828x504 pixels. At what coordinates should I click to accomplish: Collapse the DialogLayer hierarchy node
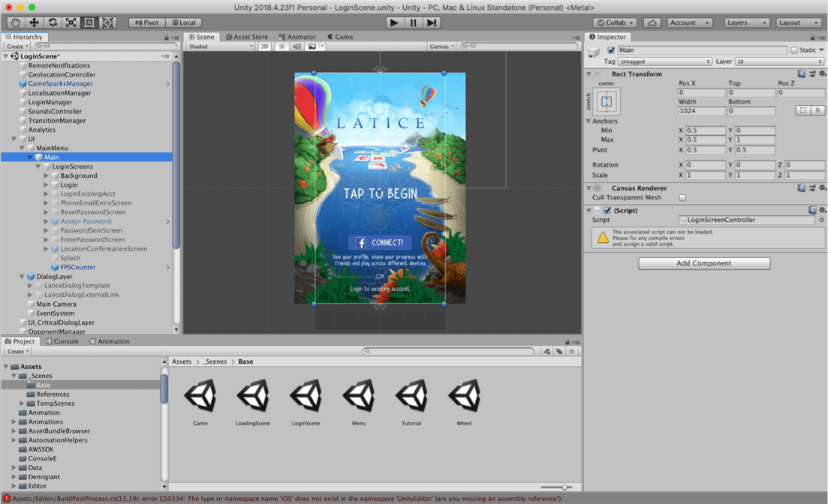(22, 277)
